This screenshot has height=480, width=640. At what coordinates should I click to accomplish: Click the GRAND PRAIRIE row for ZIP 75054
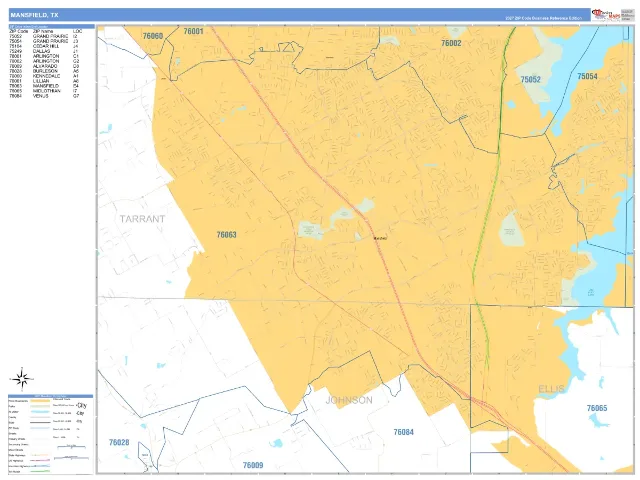click(44, 41)
